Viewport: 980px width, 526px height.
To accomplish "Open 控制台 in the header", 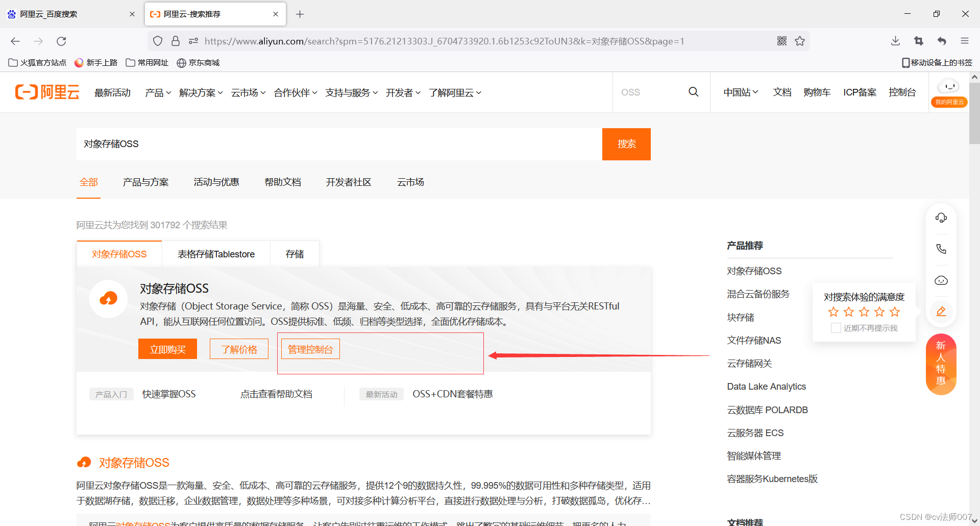I will point(902,92).
